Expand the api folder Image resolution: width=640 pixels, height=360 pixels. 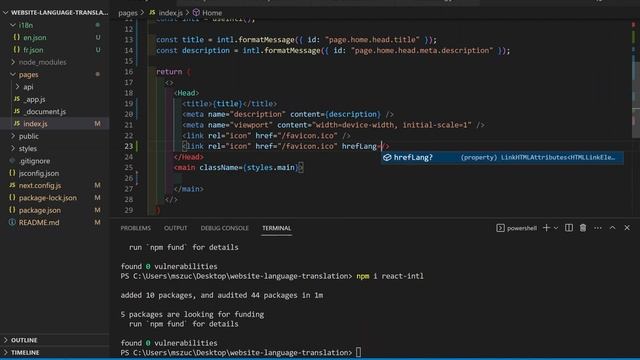click(18, 87)
